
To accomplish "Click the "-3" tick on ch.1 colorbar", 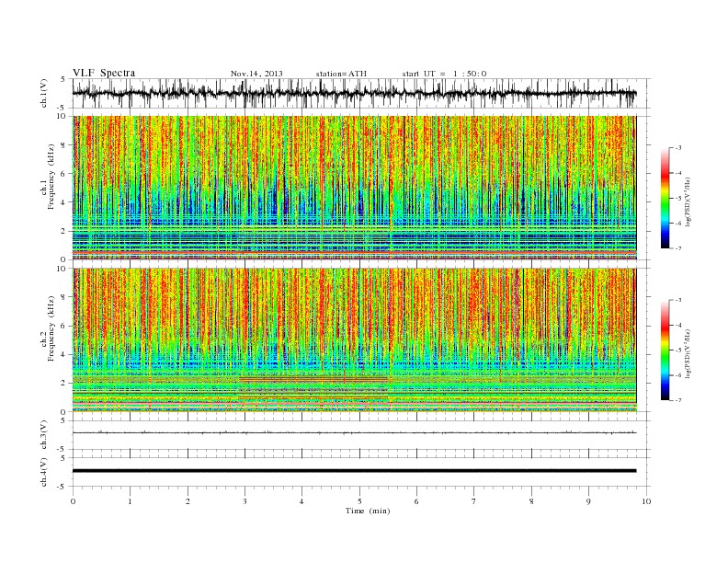I will point(677,148).
